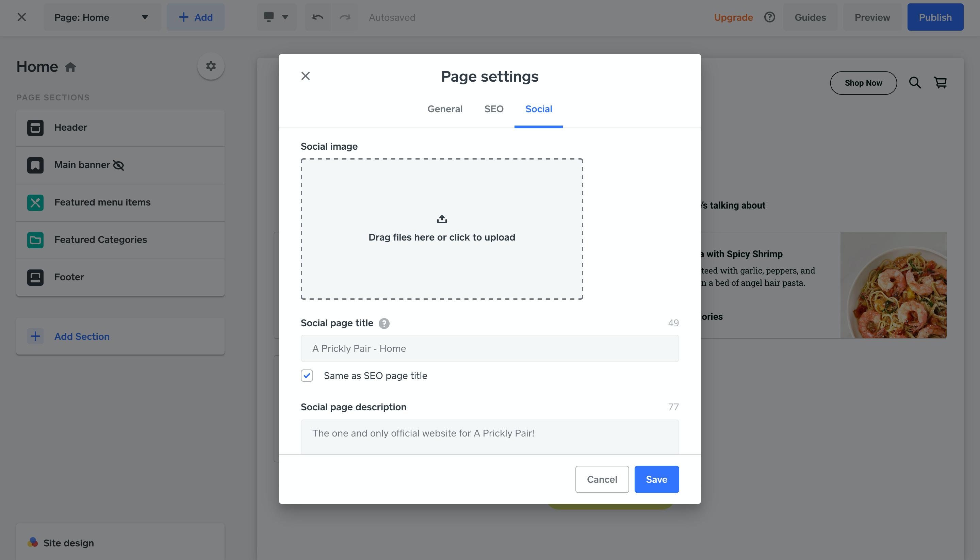Switch to the SEO tab
Viewport: 980px width, 560px height.
click(x=493, y=109)
